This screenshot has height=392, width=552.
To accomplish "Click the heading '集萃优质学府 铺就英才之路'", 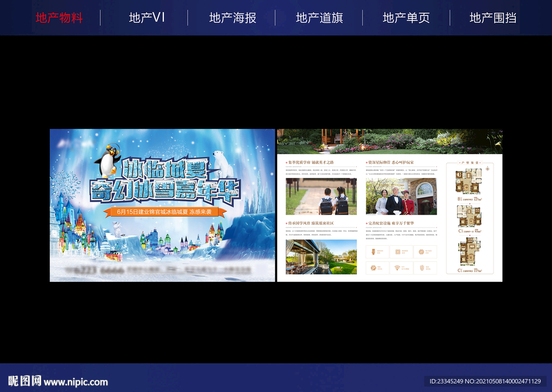I will click(311, 162).
